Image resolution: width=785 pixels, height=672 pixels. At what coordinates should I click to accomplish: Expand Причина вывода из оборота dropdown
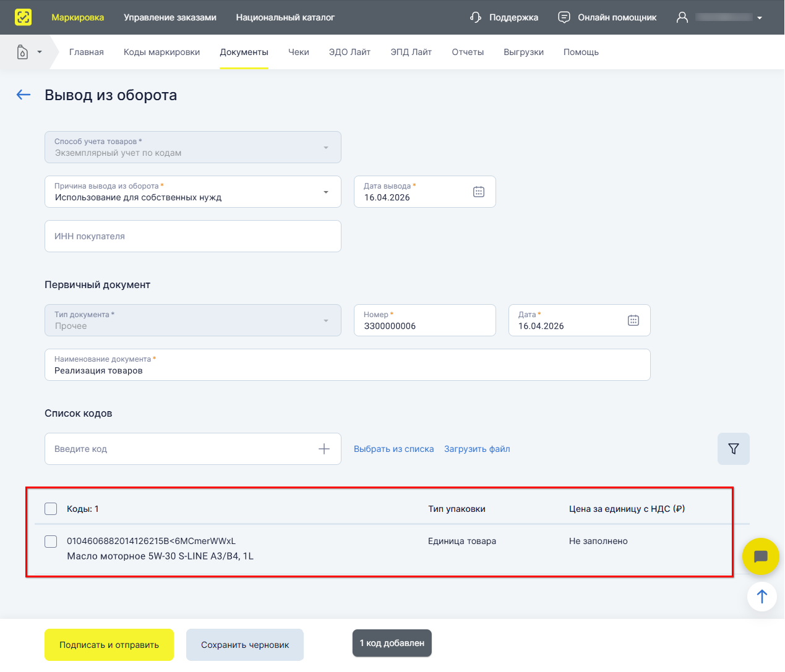(x=325, y=192)
